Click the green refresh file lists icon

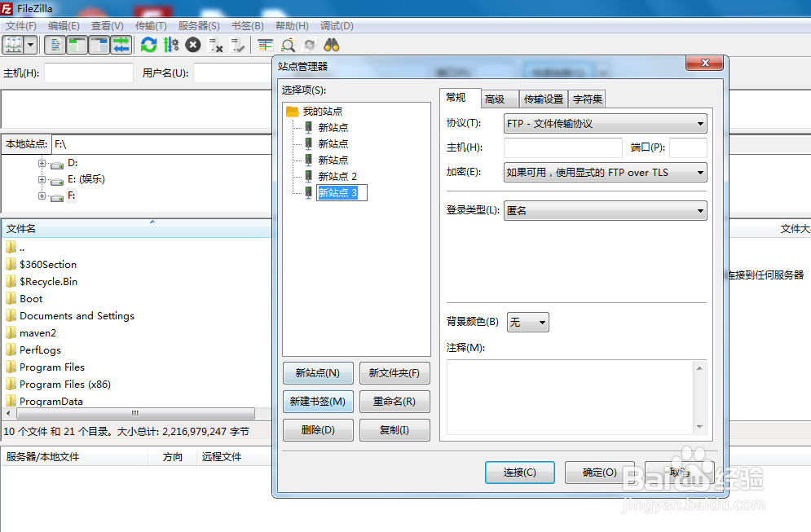[x=149, y=46]
